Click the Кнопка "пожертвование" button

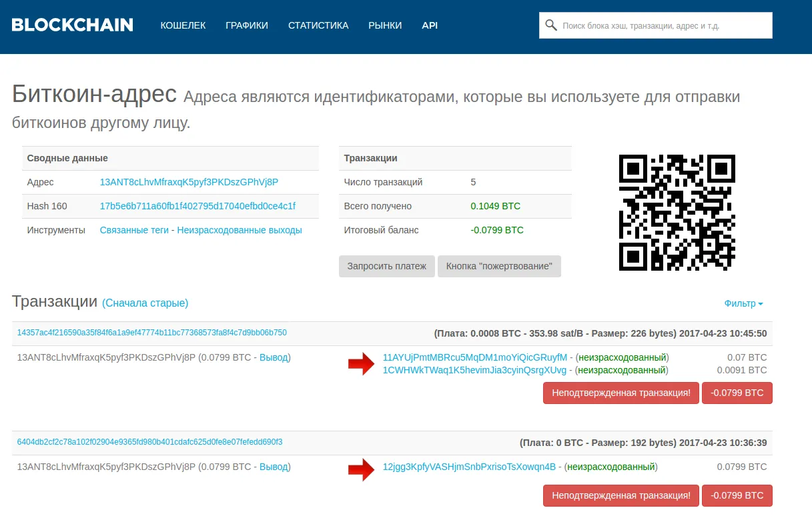pos(499,266)
